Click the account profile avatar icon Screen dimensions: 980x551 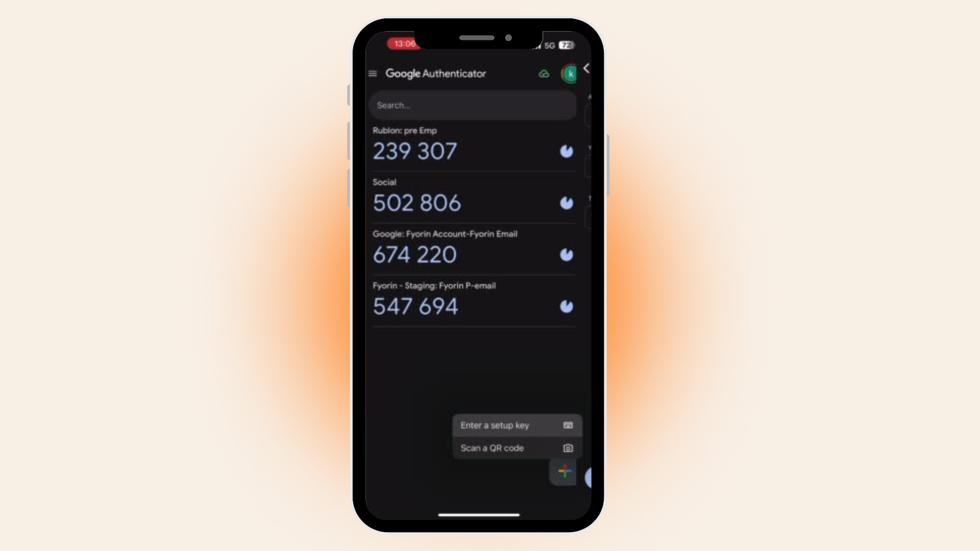click(570, 72)
